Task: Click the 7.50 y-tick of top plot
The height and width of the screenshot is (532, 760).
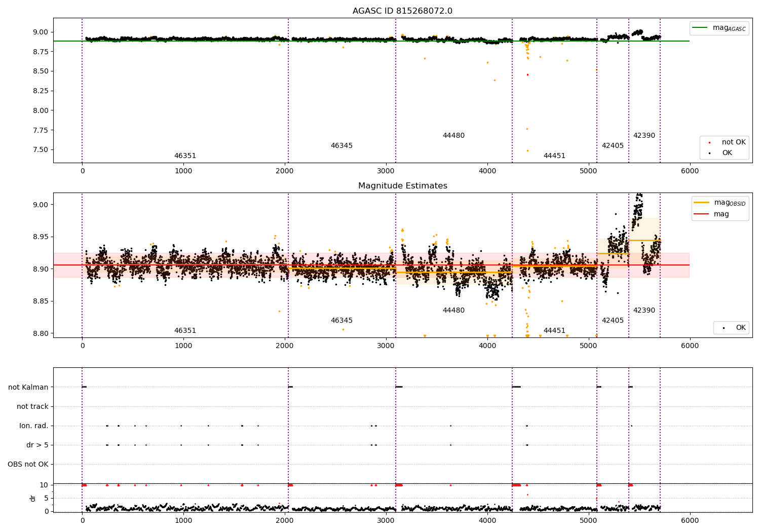Action: coord(41,150)
